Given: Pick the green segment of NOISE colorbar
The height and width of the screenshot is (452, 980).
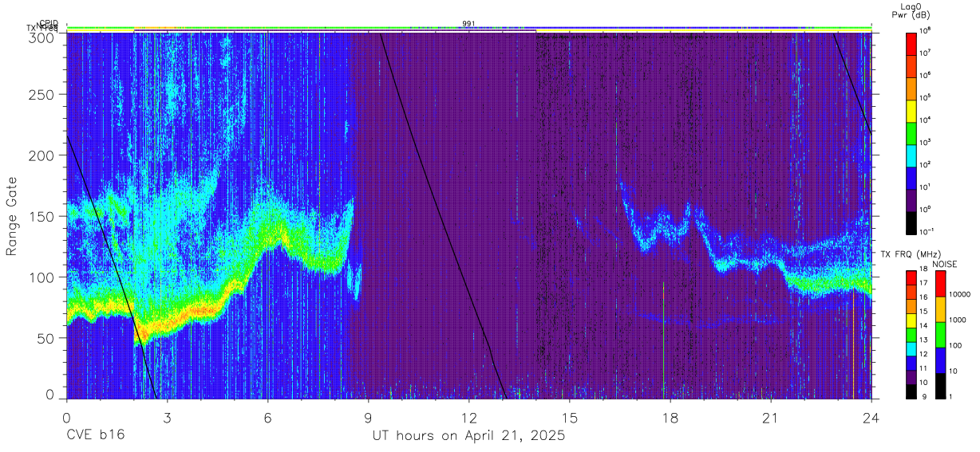Looking at the screenshot, I should coord(941,335).
